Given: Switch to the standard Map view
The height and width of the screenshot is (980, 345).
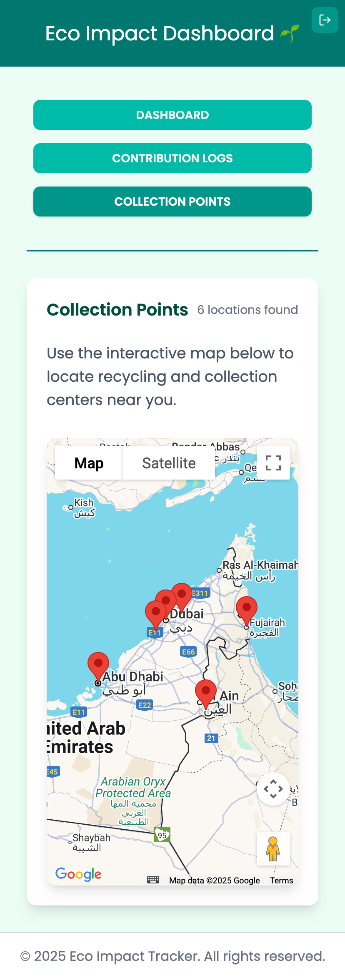Looking at the screenshot, I should click(89, 463).
